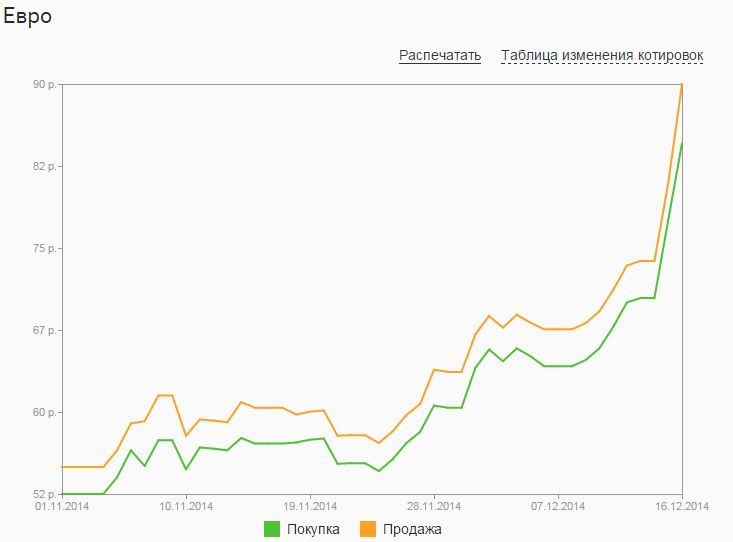Click the orange line's peak at 90 р.

click(x=682, y=85)
